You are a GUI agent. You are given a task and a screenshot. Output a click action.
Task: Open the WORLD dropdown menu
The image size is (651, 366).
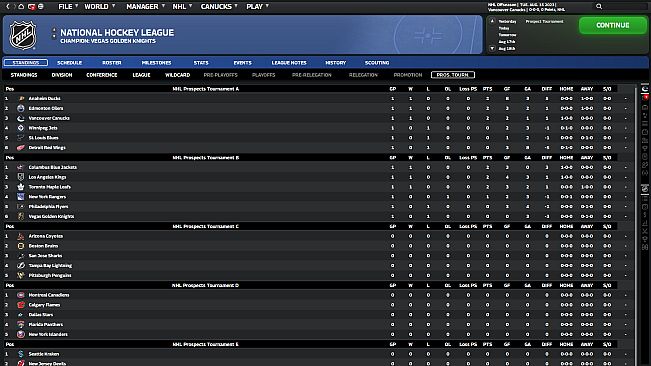point(100,7)
